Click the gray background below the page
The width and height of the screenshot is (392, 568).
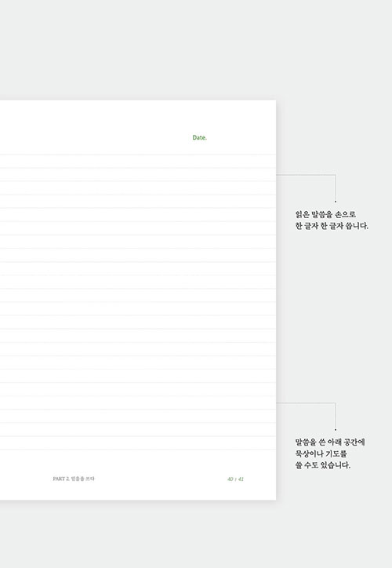pos(196,535)
